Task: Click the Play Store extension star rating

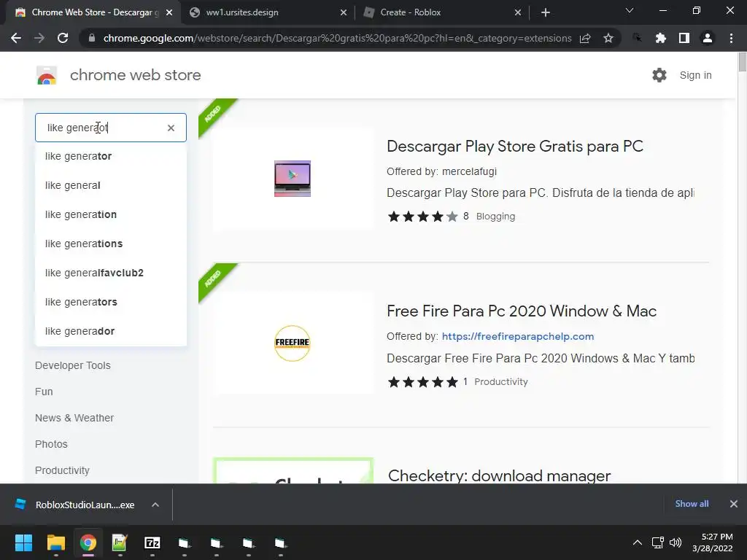Action: point(422,217)
